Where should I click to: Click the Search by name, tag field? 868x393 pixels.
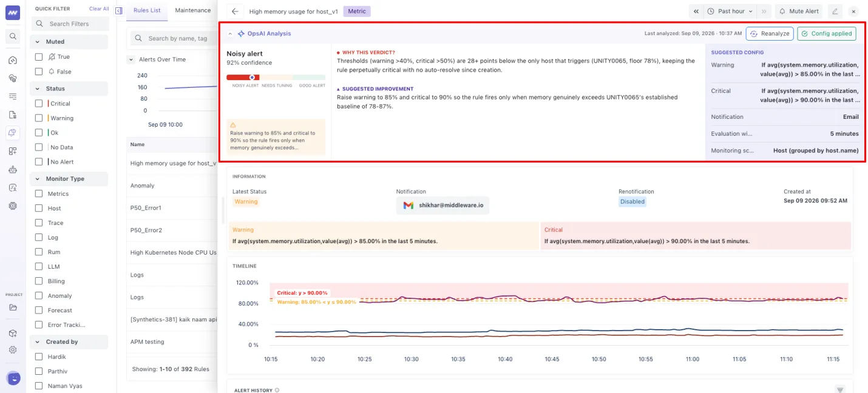tap(174, 38)
